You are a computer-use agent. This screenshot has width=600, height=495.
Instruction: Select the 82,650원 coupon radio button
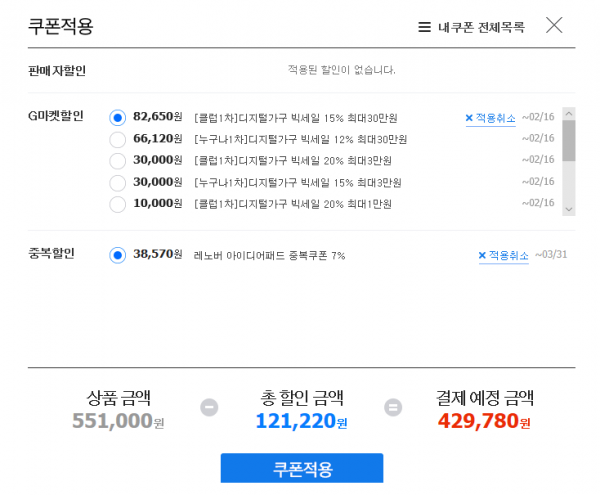coord(117,117)
